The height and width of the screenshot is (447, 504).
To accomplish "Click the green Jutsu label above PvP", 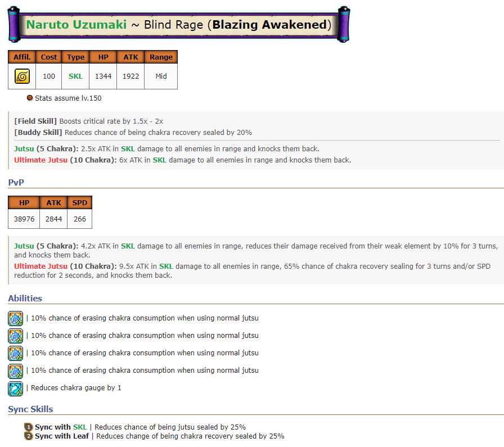I will pyautogui.click(x=24, y=149).
